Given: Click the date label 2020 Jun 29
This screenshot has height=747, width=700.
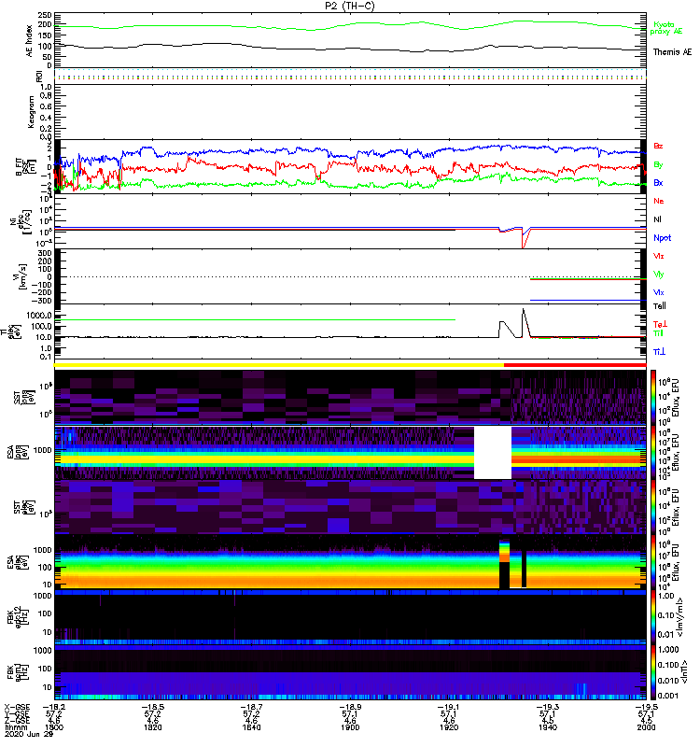Looking at the screenshot, I should click(29, 734).
